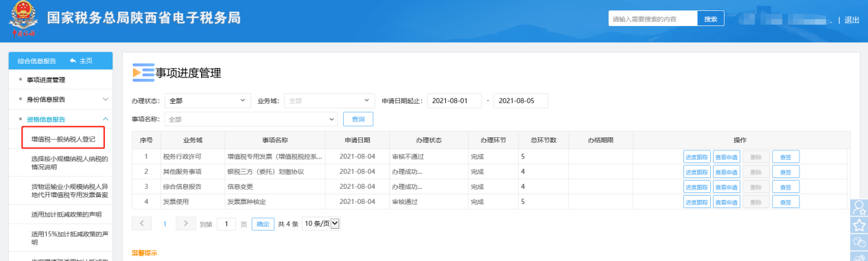Click 进度跟踪 for 综合信息报告 row

[x=697, y=187]
